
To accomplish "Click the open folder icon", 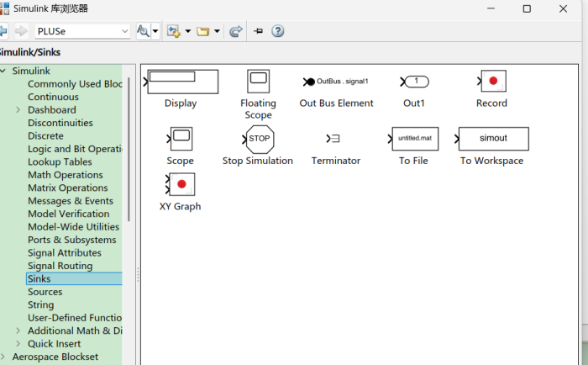I will [x=203, y=31].
